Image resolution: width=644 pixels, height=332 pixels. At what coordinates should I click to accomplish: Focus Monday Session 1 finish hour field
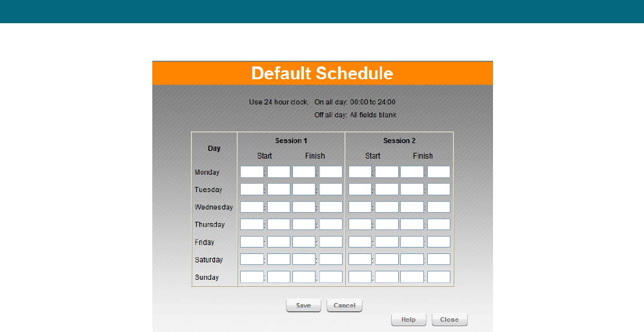click(304, 172)
